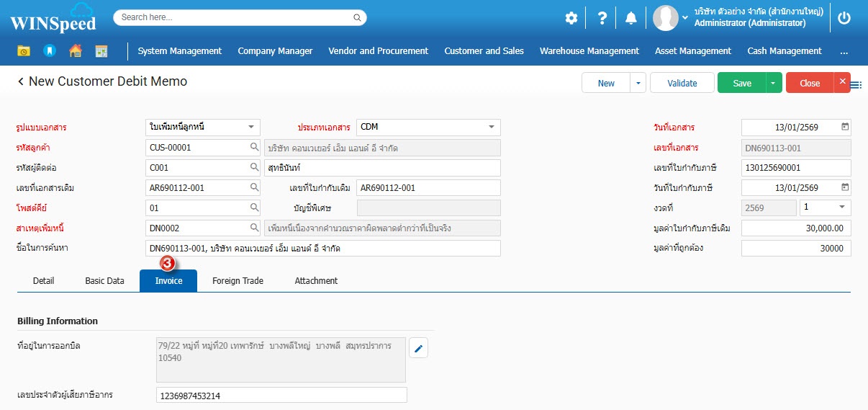The image size is (868, 410).
Task: Open the Customer and Sales menu
Action: tap(484, 51)
